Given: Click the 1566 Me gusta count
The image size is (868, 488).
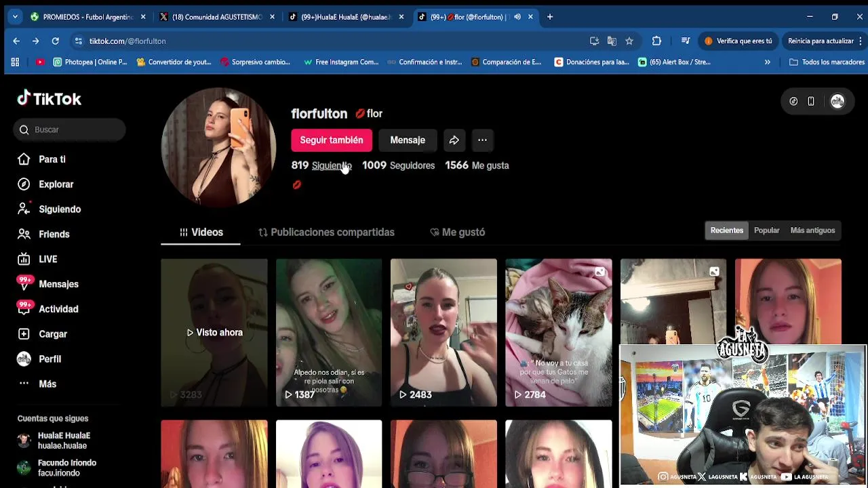Looking at the screenshot, I should click(477, 165).
